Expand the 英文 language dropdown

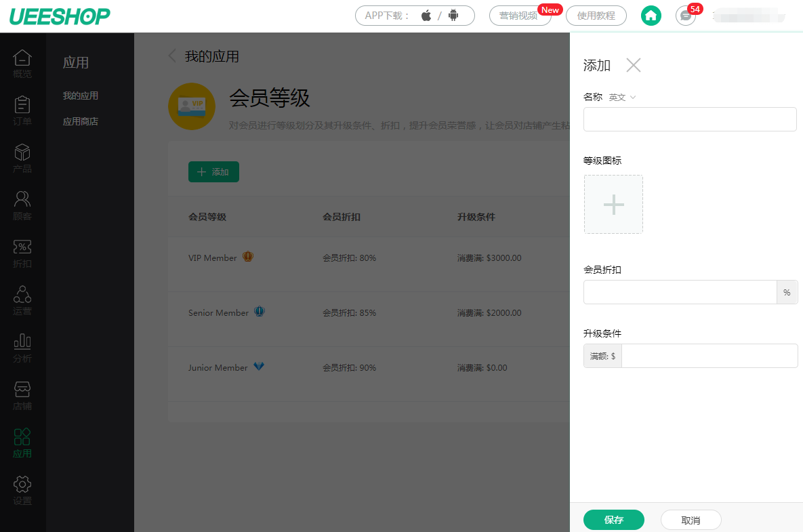[622, 98]
